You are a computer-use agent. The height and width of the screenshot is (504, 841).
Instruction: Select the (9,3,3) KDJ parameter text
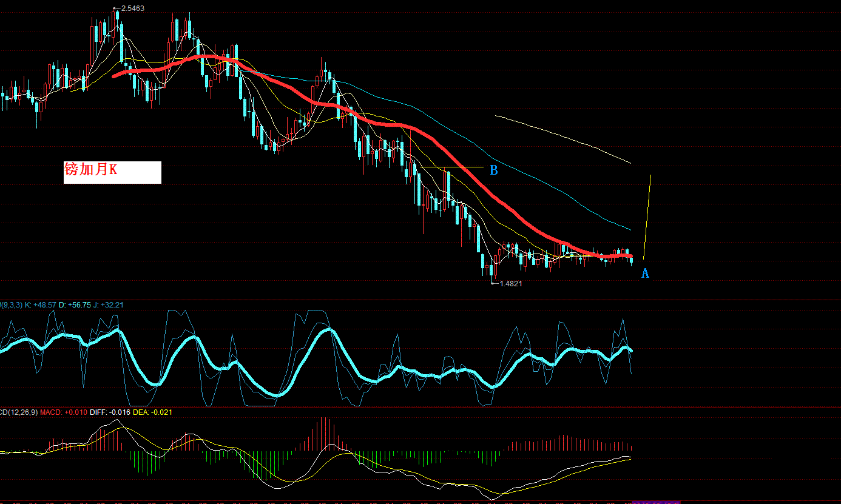pyautogui.click(x=12, y=305)
